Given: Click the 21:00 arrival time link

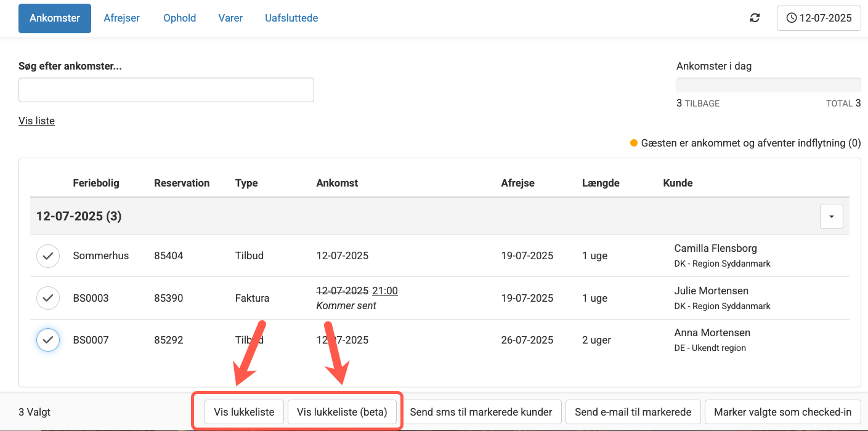Looking at the screenshot, I should tap(385, 291).
